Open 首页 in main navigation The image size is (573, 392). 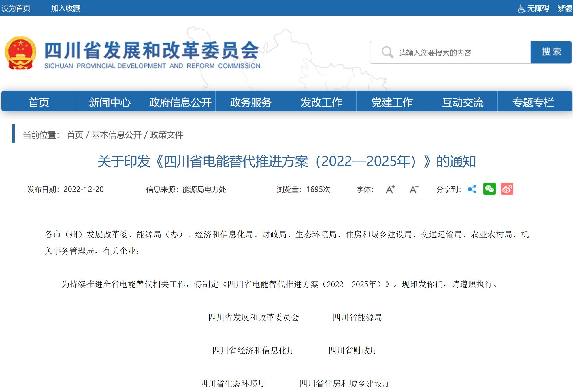(x=38, y=102)
